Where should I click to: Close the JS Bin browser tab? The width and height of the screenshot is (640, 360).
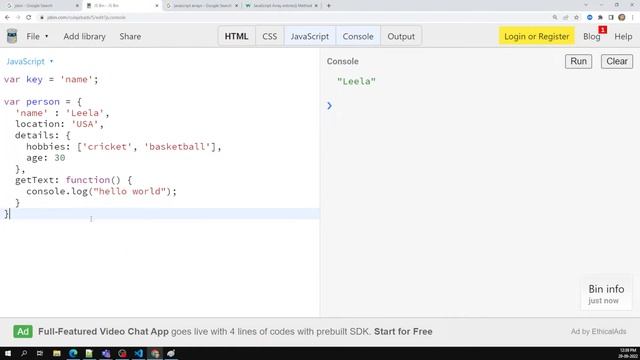[157, 6]
